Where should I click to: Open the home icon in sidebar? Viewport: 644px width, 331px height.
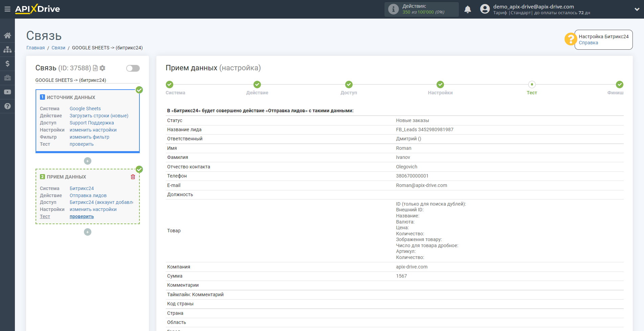[7, 36]
